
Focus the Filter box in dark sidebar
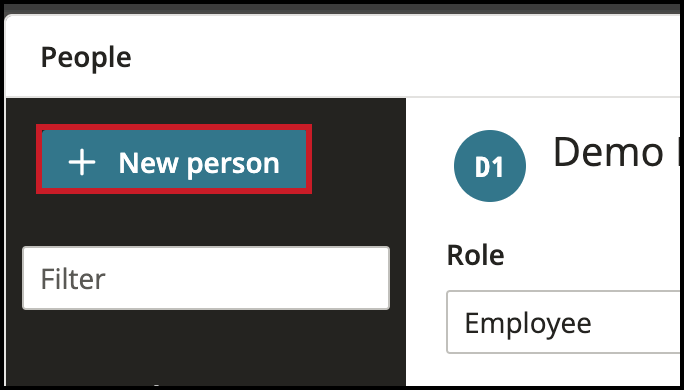tap(206, 278)
